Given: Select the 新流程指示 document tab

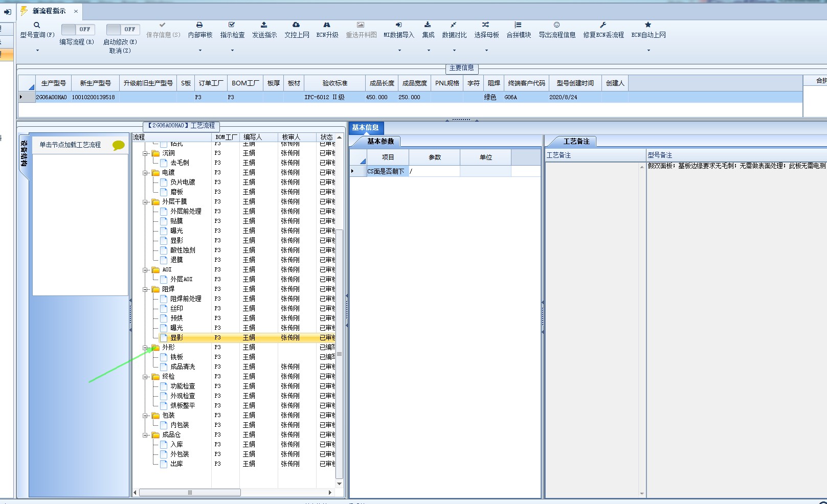Looking at the screenshot, I should (x=49, y=11).
